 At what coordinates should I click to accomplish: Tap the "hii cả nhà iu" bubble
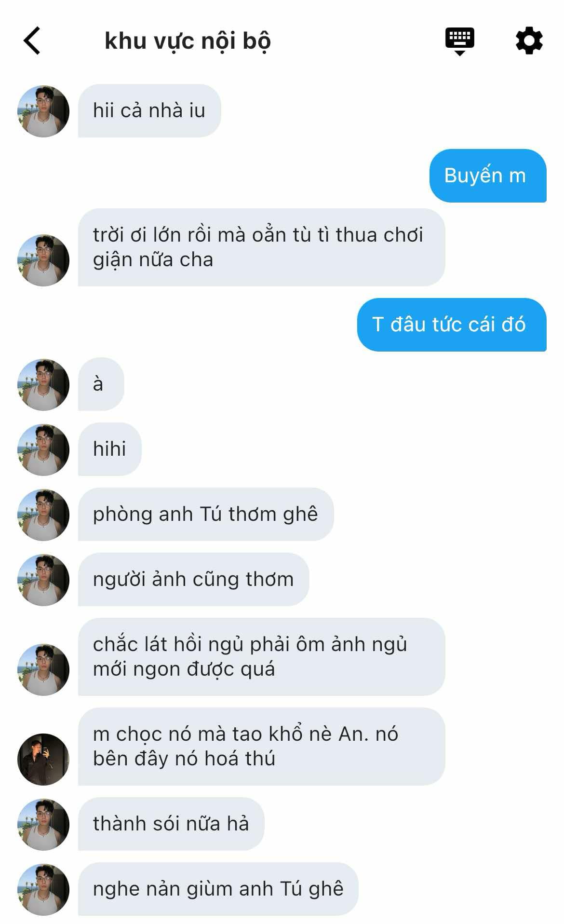pyautogui.click(x=149, y=110)
